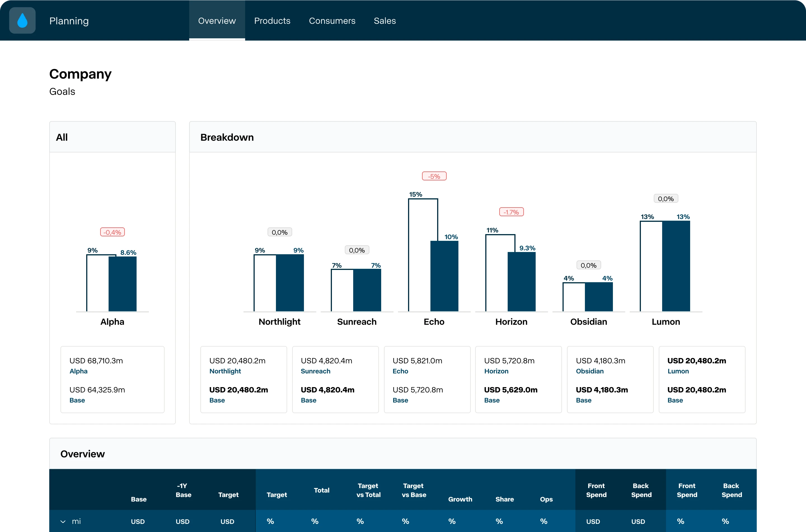This screenshot has width=806, height=532.
Task: Click the -0,4% badge above Alpha
Action: click(112, 232)
